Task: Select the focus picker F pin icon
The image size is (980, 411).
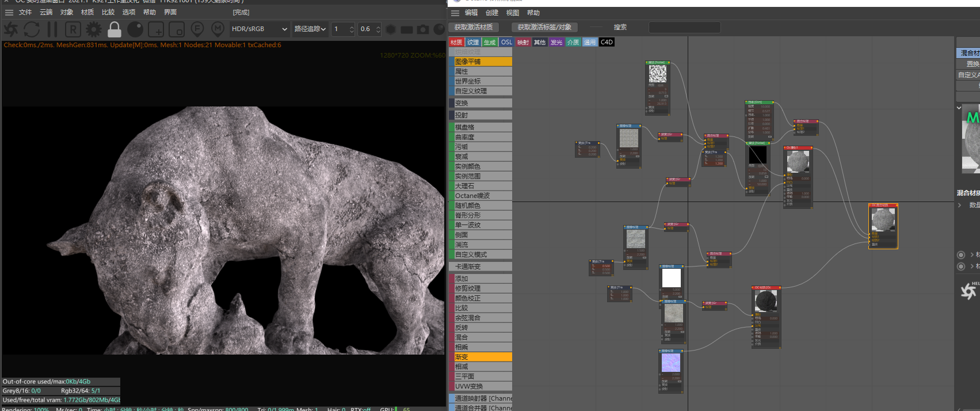Action: click(197, 29)
